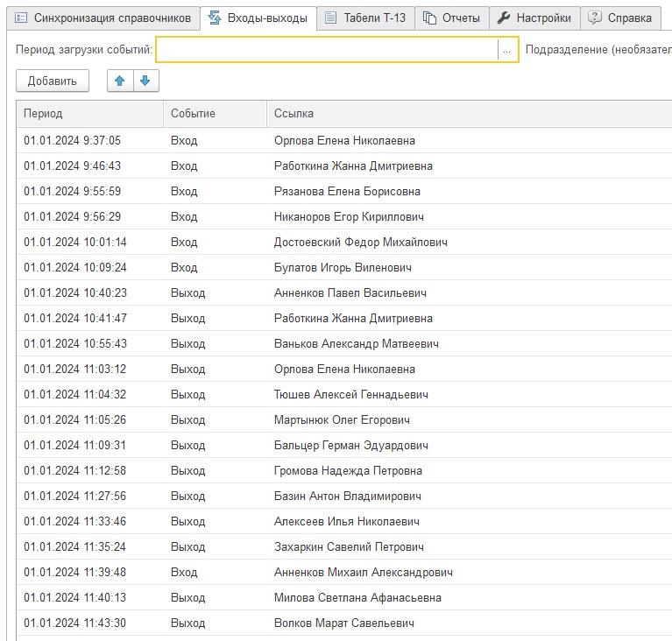Screen dimensions: 672x641
Task: Click the Входы-выходы tab icon
Action: pyautogui.click(x=215, y=18)
